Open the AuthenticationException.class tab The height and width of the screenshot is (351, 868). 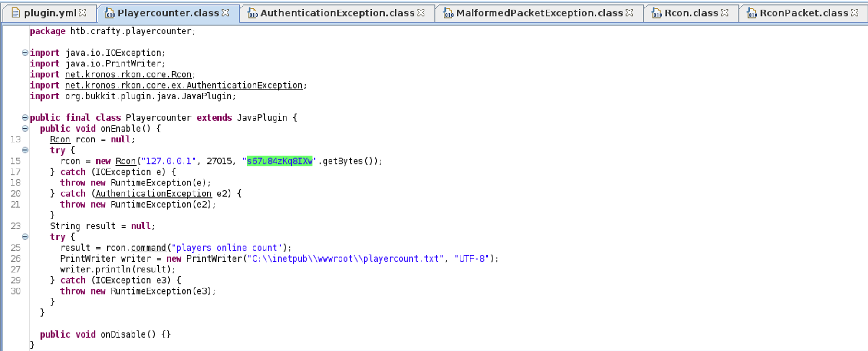point(337,13)
